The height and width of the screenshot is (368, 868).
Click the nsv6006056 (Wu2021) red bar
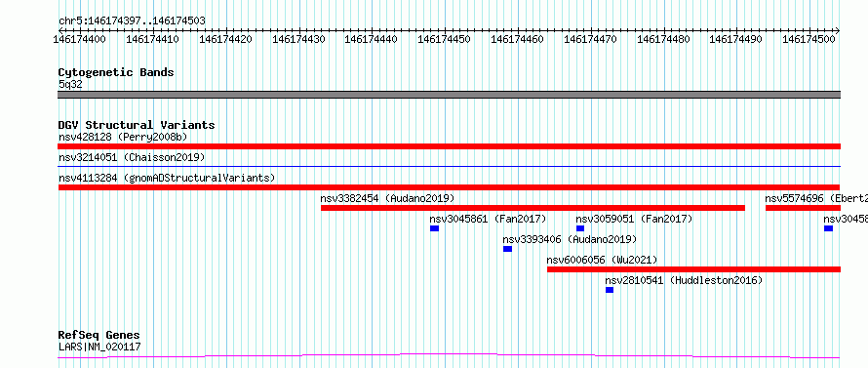point(693,269)
